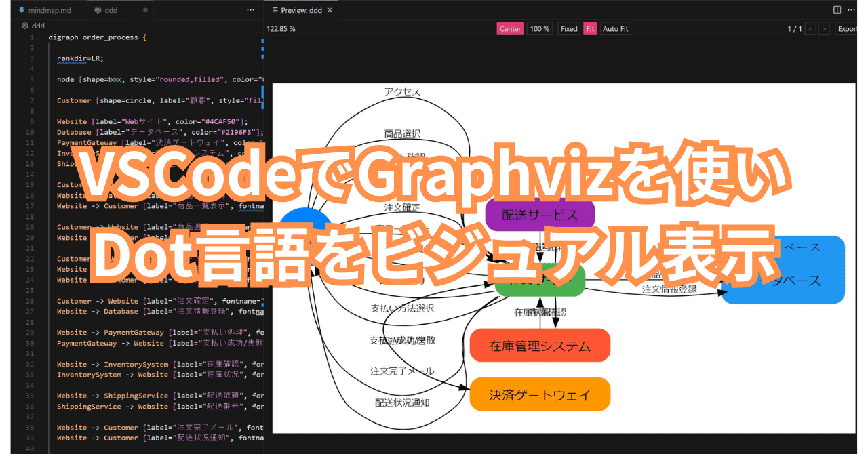
Task: Click the Auto Fit button
Action: point(614,28)
